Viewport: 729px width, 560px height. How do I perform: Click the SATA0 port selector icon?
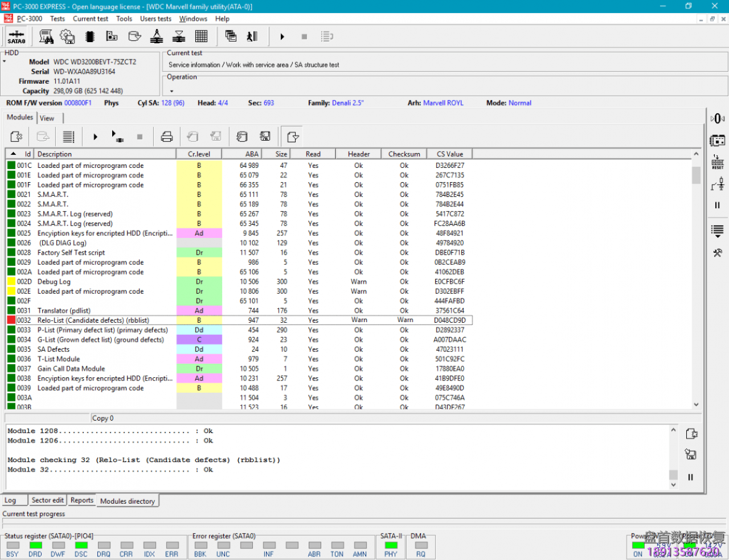[17, 37]
